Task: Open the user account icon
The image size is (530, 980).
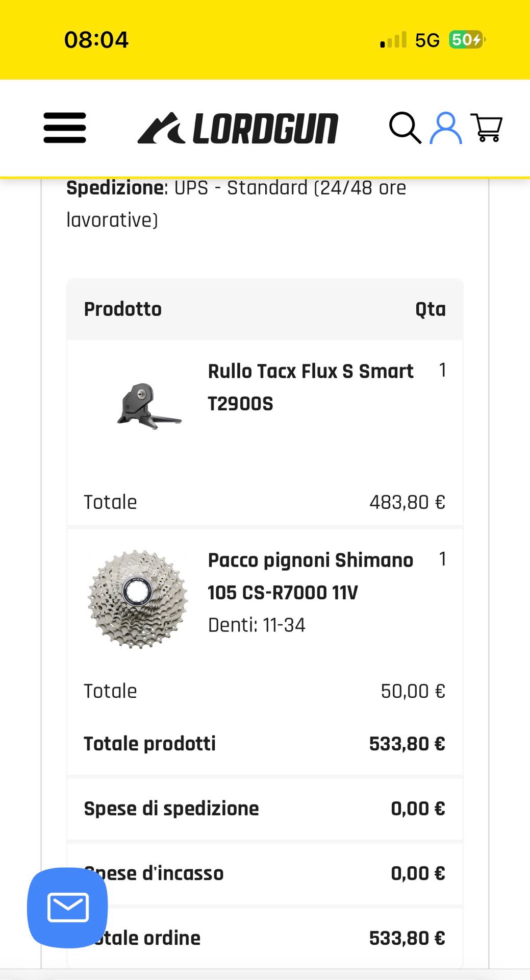Action: [x=446, y=128]
